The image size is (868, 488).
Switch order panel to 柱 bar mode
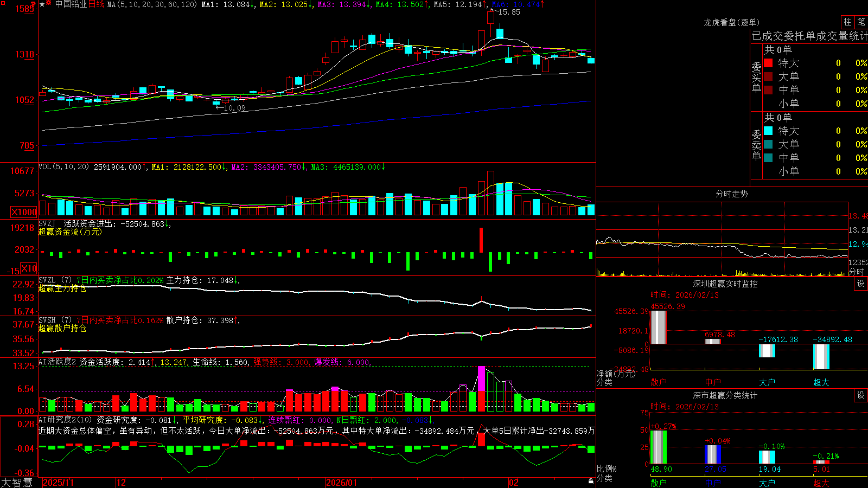pos(847,22)
